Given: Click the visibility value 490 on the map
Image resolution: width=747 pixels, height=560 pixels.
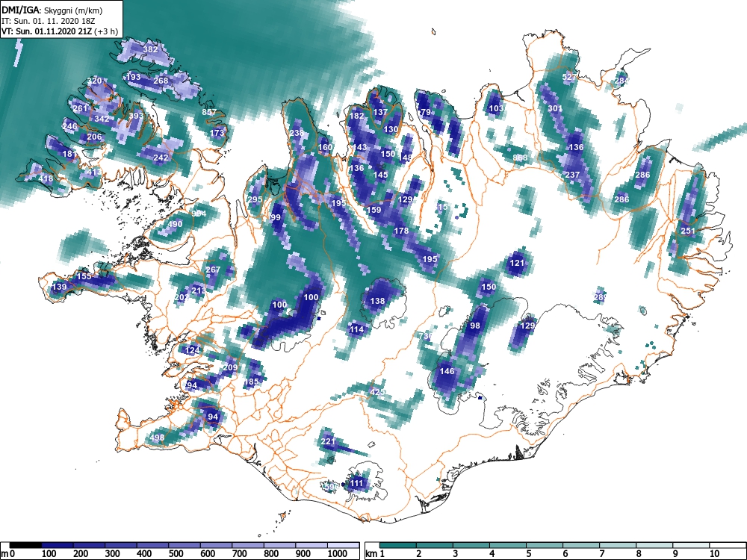Looking at the screenshot, I should pyautogui.click(x=175, y=224).
